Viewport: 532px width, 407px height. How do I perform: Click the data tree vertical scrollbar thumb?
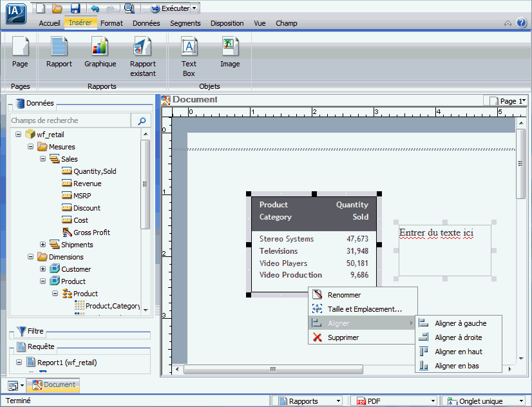click(x=145, y=184)
